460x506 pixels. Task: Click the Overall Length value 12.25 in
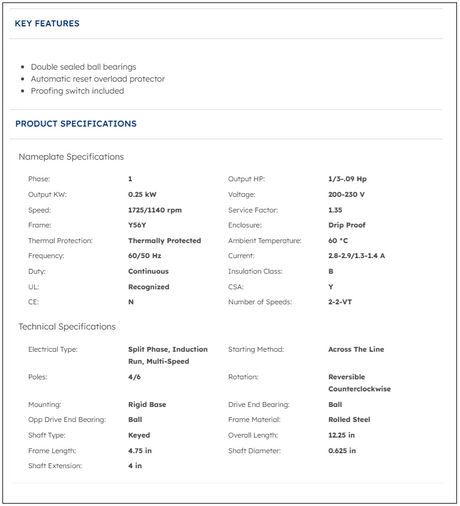(x=341, y=435)
